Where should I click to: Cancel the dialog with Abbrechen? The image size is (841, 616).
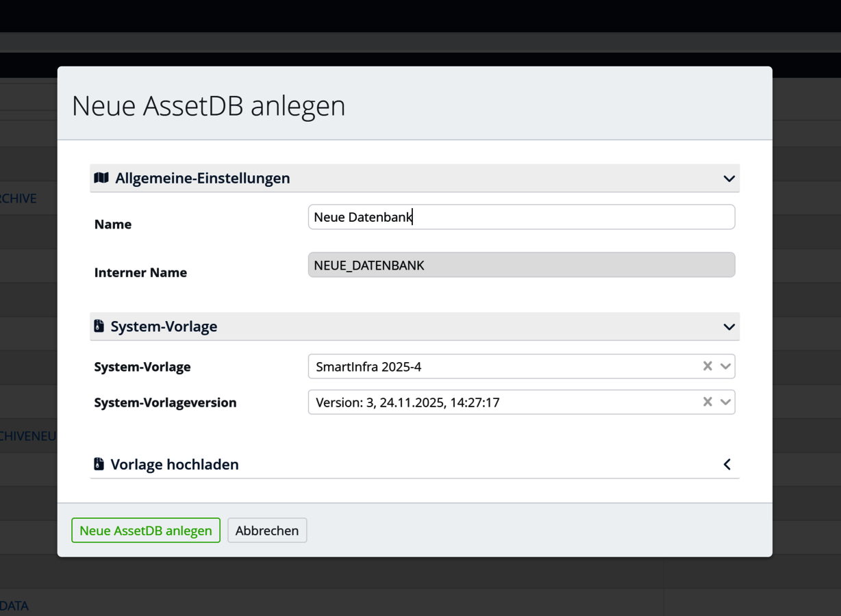click(267, 530)
